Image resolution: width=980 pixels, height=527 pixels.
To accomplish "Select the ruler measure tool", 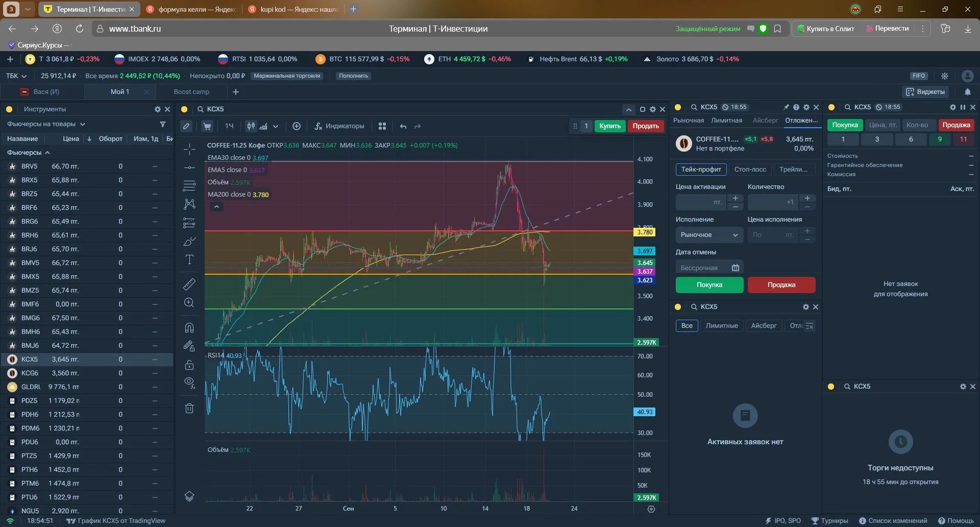I will tap(189, 284).
